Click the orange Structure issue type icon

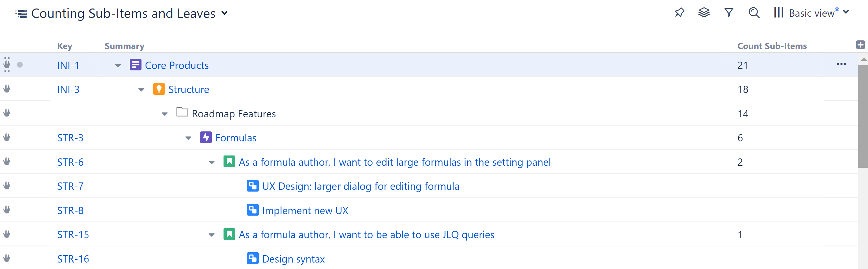click(159, 89)
